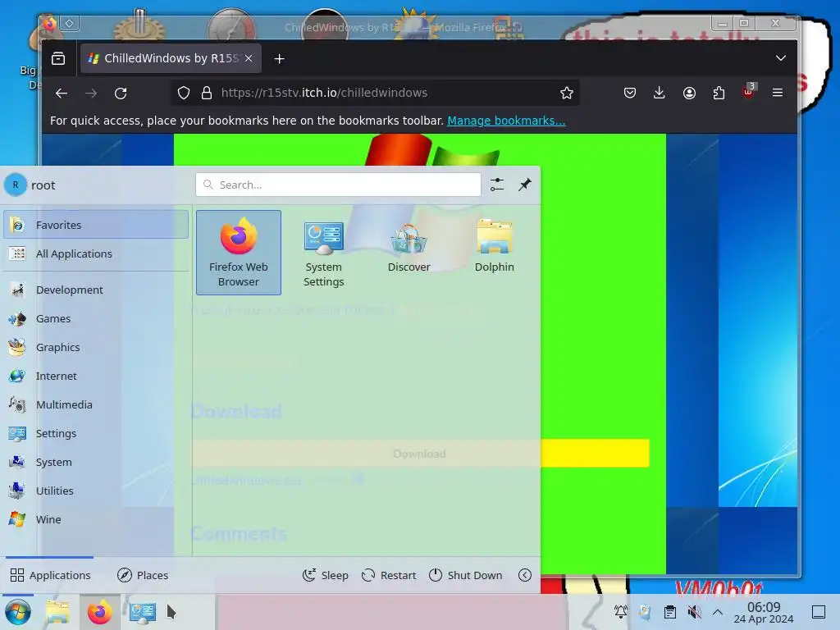
Task: Open Dolphin from the taskbar
Action: coord(57,612)
